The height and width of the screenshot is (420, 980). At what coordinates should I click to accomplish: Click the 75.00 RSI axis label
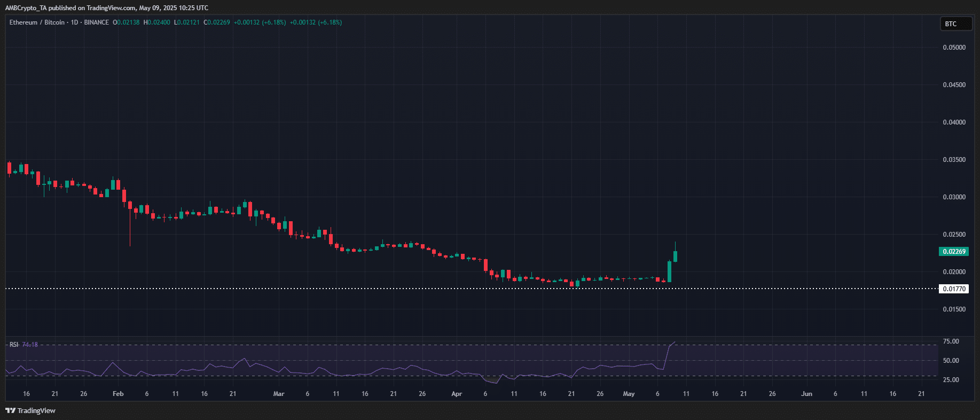coord(951,341)
